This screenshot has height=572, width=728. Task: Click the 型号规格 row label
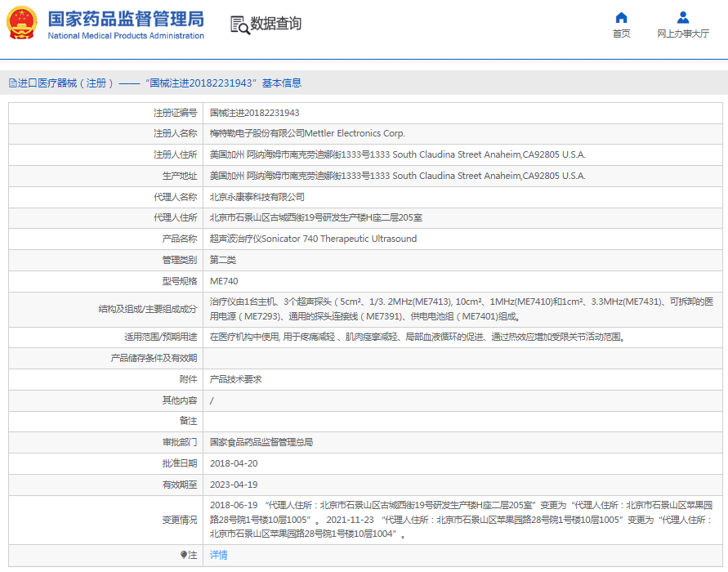180,281
